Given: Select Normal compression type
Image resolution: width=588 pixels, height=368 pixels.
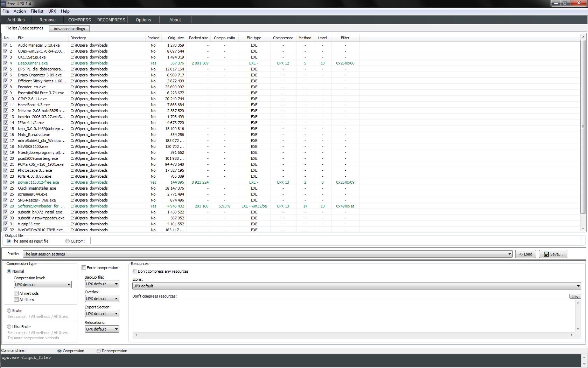Looking at the screenshot, I should coord(9,271).
